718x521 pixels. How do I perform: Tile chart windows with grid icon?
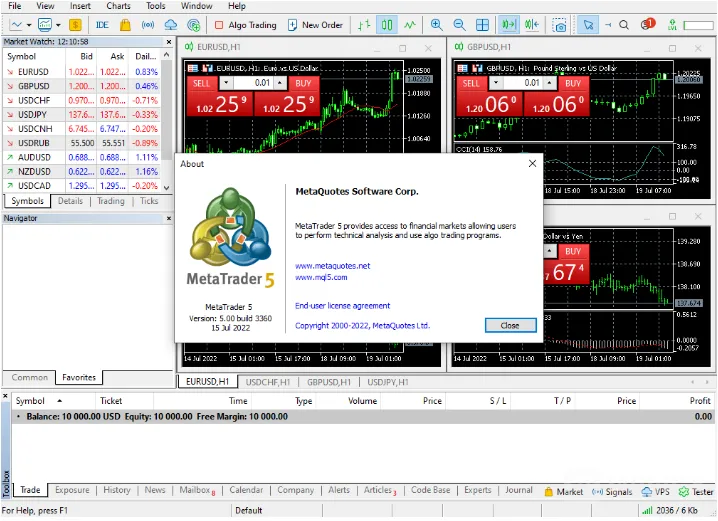point(482,25)
